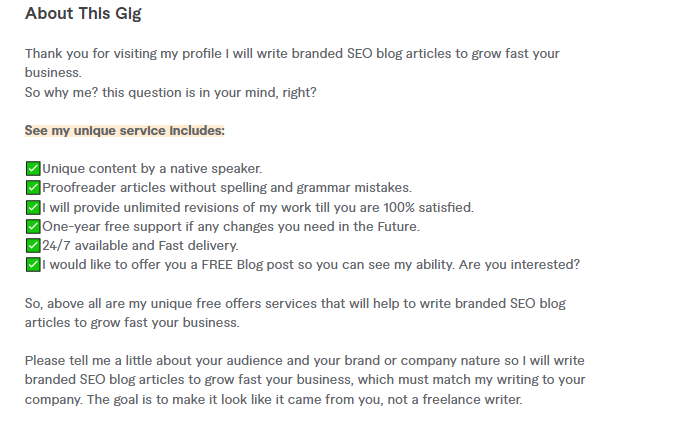This screenshot has height=430, width=678.
Task: Click Proofreader articles without spelling mistakes line
Action: (x=227, y=187)
